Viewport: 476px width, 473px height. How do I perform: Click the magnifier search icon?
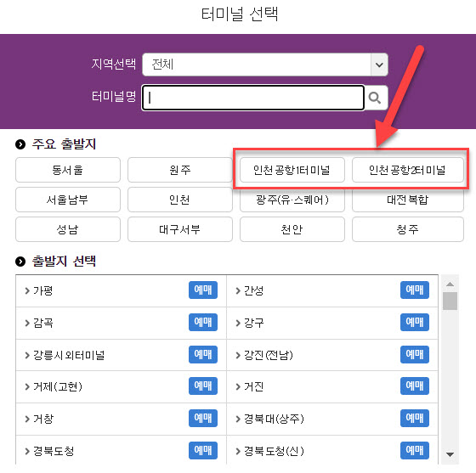tap(376, 98)
